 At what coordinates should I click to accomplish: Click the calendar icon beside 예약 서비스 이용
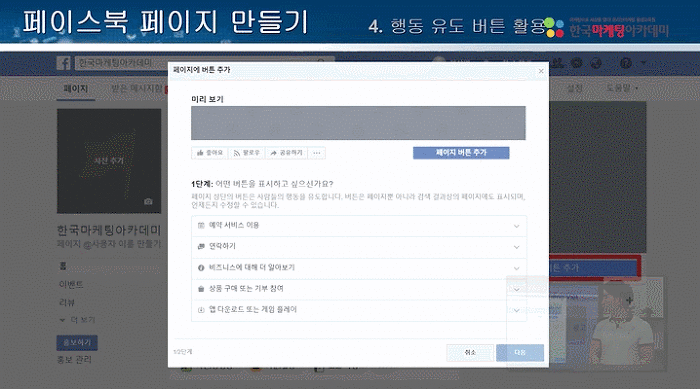[x=201, y=226]
